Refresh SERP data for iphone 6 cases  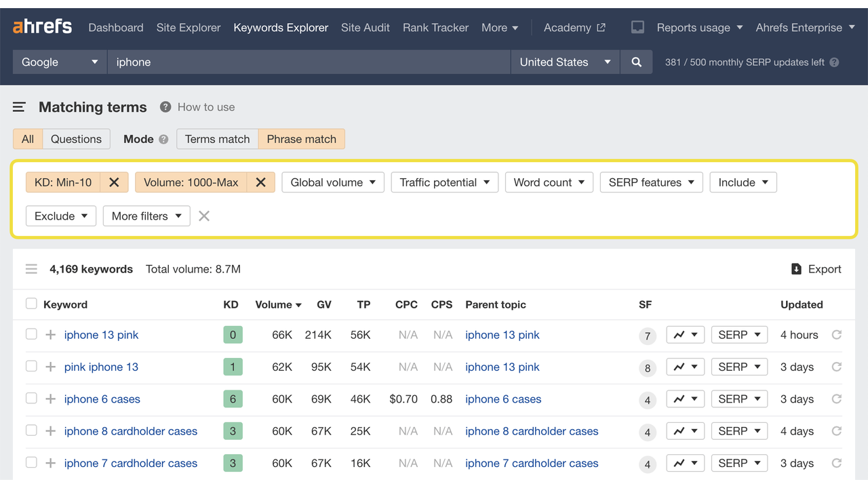coord(836,399)
